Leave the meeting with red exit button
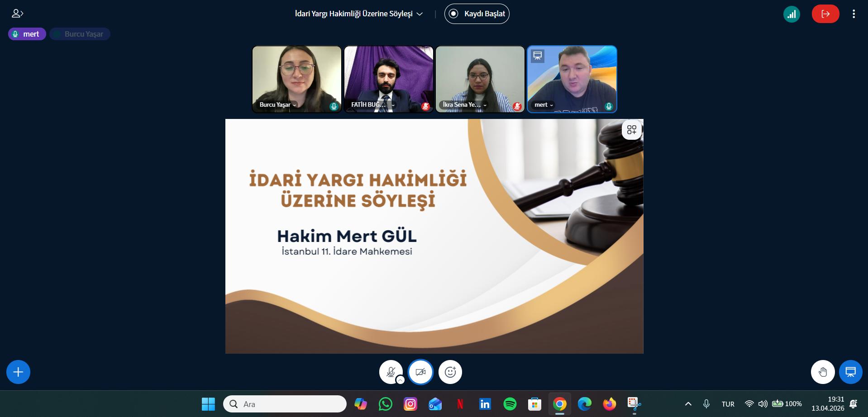 coord(825,14)
